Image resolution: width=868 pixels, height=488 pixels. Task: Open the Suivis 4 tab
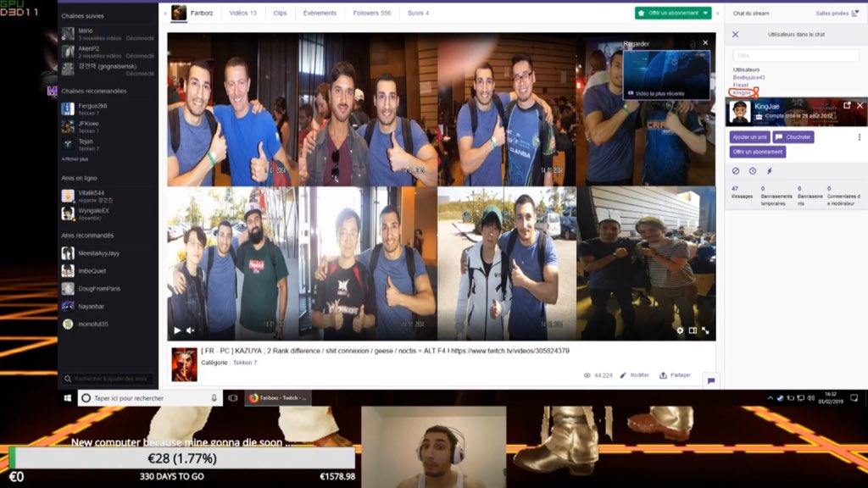(x=418, y=13)
